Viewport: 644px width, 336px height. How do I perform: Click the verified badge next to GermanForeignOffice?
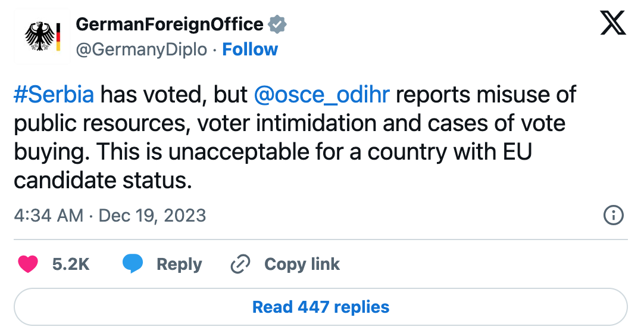[277, 24]
